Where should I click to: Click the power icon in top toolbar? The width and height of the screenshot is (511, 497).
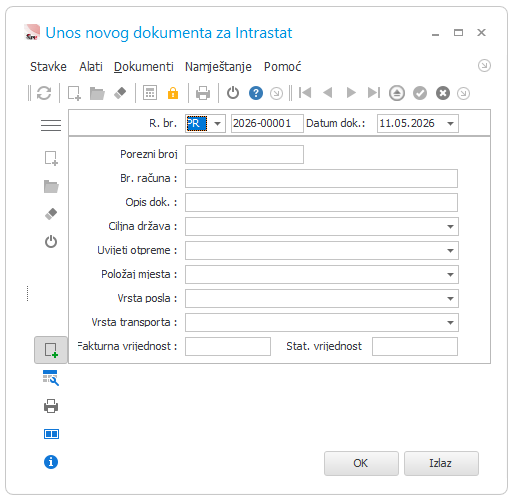tap(233, 93)
